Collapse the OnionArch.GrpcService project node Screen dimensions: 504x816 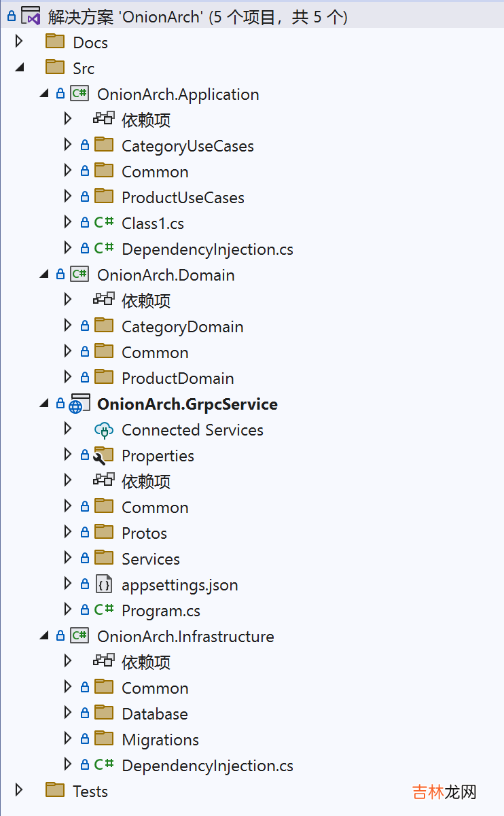pyautogui.click(x=44, y=404)
